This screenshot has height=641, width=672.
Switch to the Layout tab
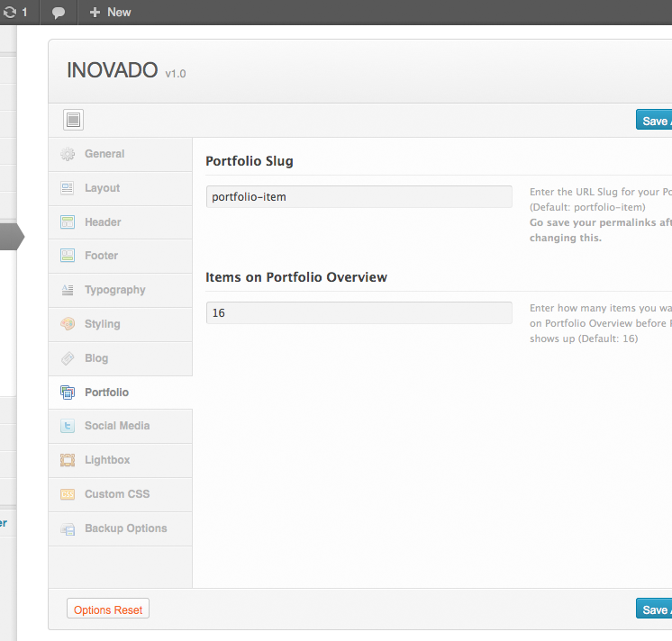(121, 188)
